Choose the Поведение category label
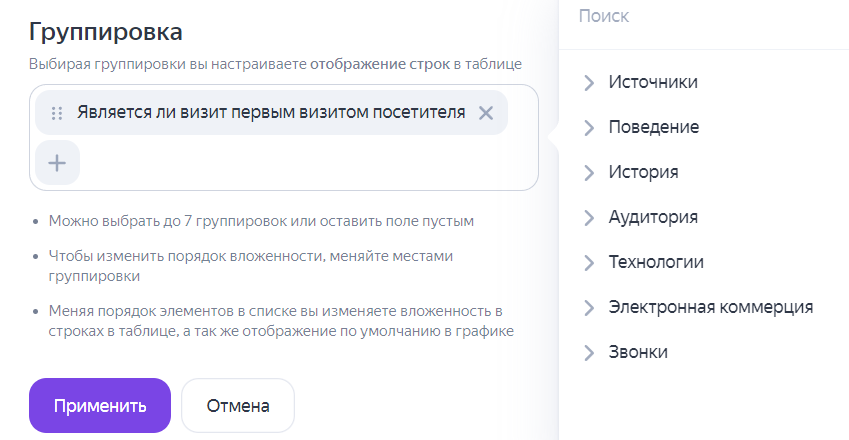The height and width of the screenshot is (440, 849). pos(654,127)
